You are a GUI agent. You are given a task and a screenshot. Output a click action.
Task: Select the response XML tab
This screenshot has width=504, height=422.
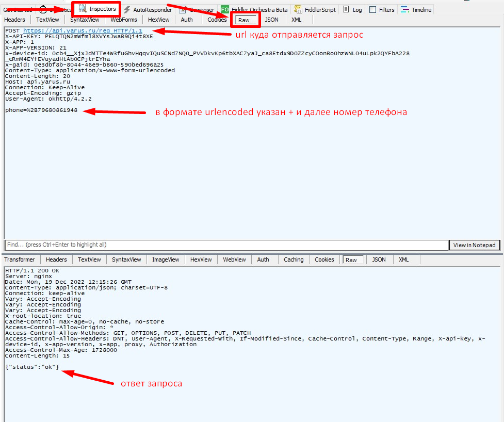tap(404, 259)
